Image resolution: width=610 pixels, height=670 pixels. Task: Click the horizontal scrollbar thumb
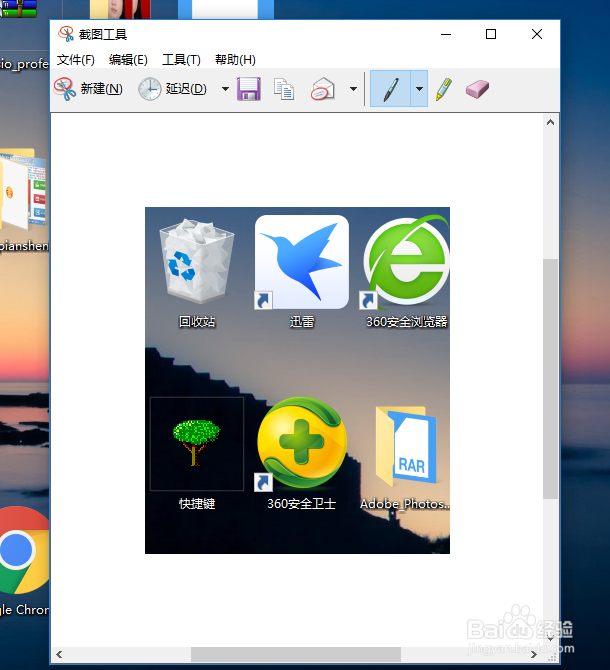point(296,654)
